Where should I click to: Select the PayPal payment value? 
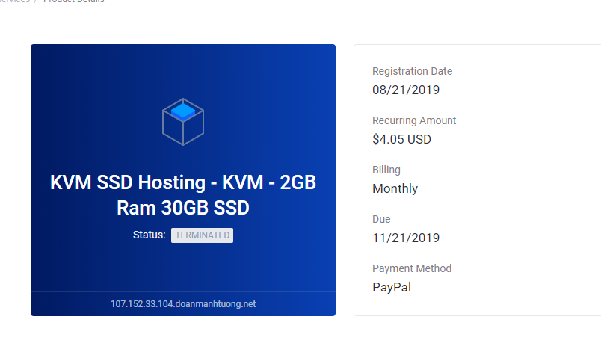392,287
